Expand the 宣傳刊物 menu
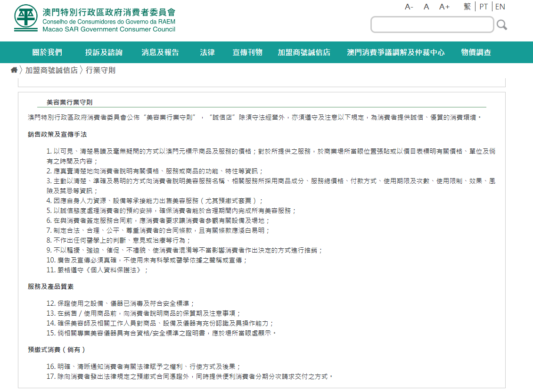 pyautogui.click(x=247, y=52)
